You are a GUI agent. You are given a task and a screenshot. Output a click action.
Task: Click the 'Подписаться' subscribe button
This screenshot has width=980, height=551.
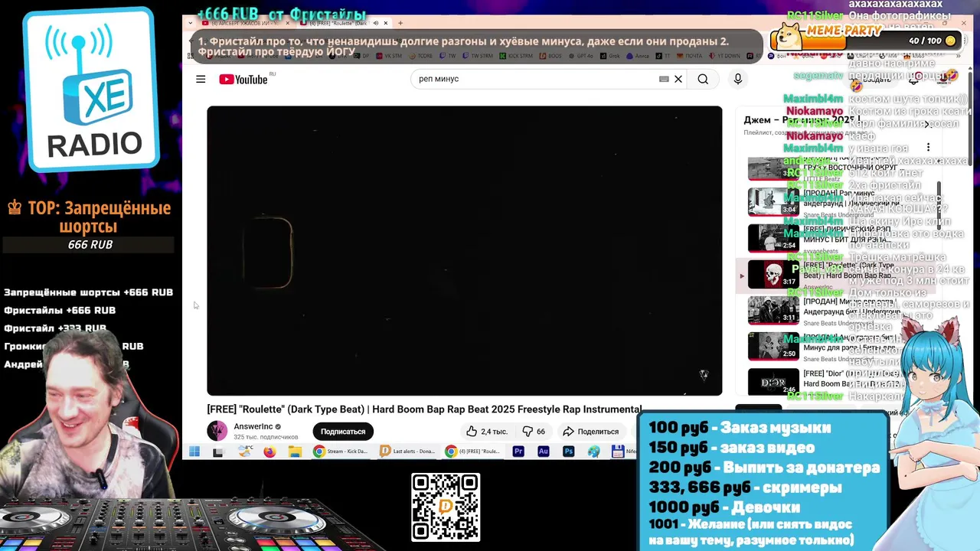tap(342, 432)
